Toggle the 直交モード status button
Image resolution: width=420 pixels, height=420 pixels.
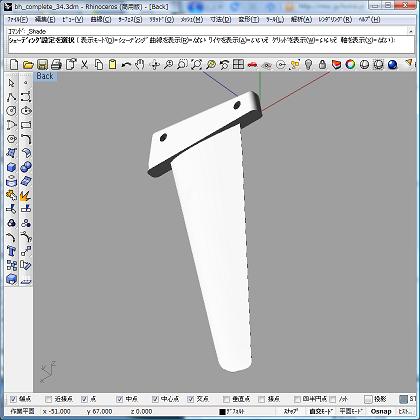coord(321,412)
